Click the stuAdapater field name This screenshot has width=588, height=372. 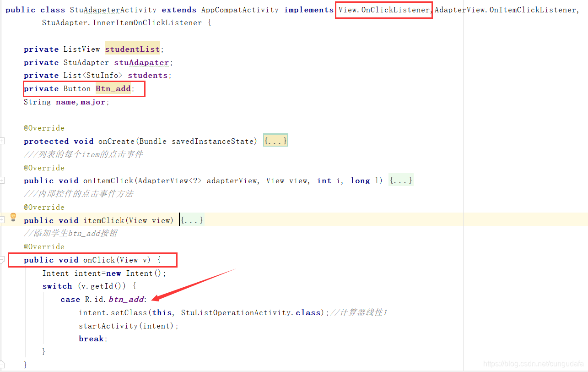[x=141, y=62]
